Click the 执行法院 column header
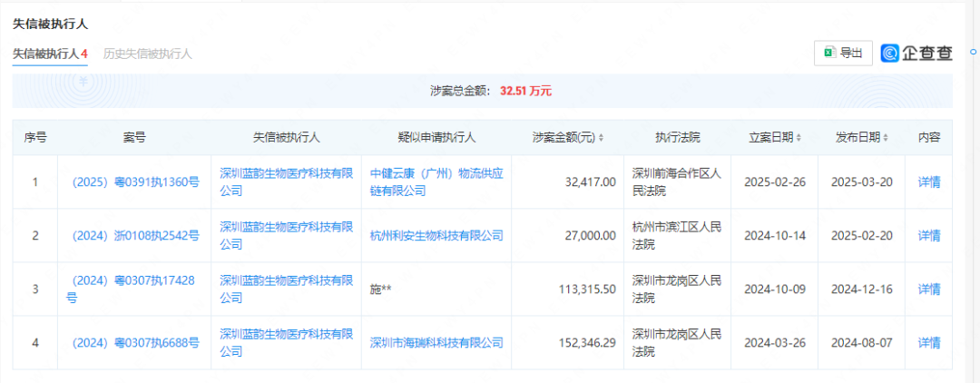The width and height of the screenshot is (980, 383). coord(678,137)
